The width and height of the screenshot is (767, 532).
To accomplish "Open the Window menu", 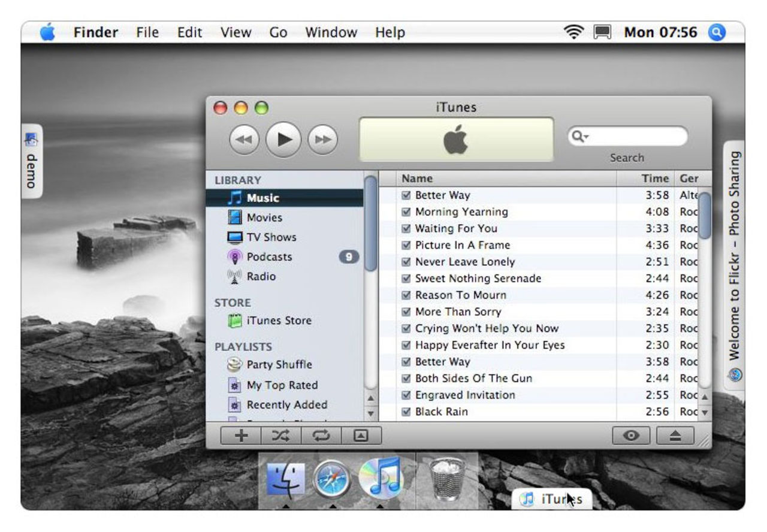I will (331, 32).
